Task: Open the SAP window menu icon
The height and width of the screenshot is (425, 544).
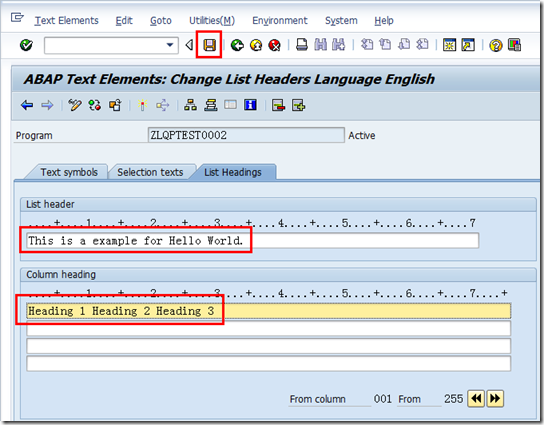Action: click(17, 17)
